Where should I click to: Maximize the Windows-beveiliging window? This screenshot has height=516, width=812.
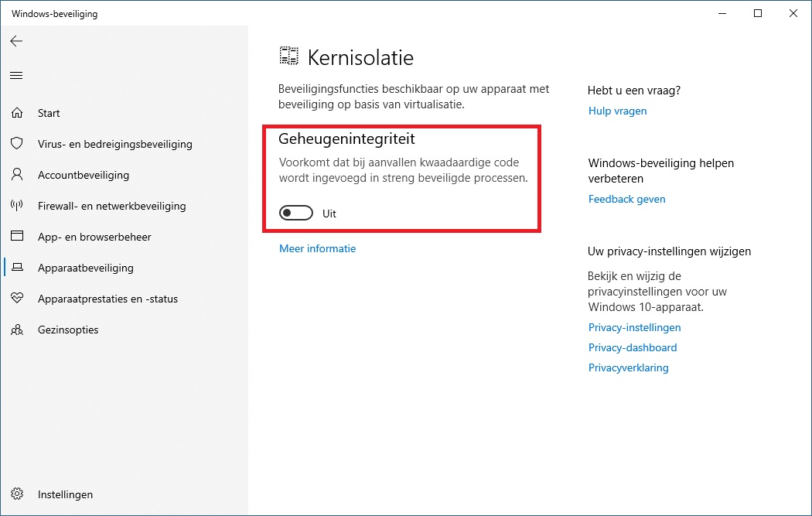click(x=758, y=13)
